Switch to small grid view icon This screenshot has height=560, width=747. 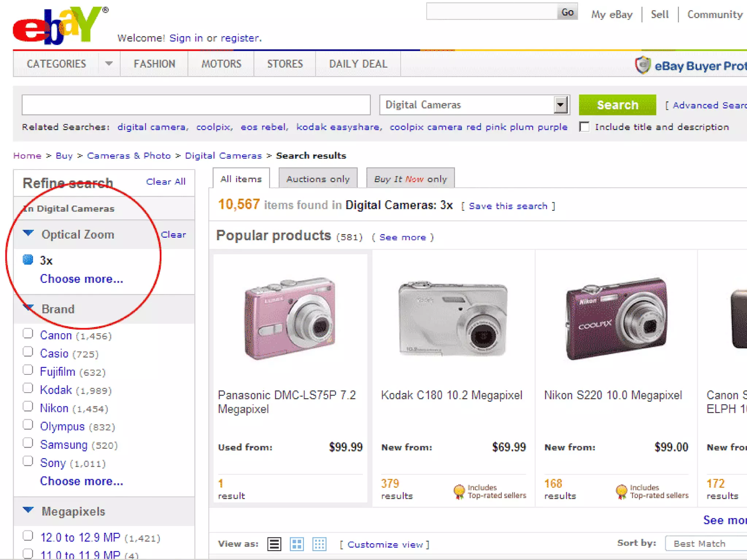pyautogui.click(x=319, y=544)
